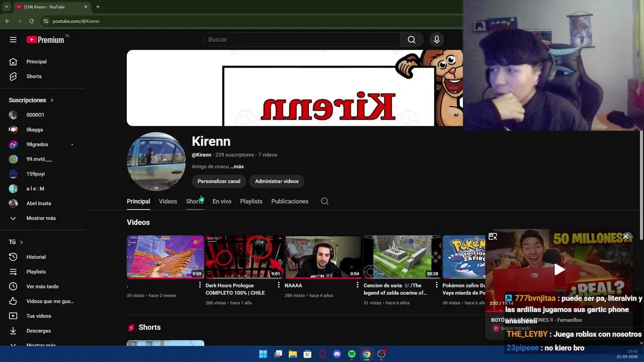Switch to the Videos channel tab

tap(168, 201)
